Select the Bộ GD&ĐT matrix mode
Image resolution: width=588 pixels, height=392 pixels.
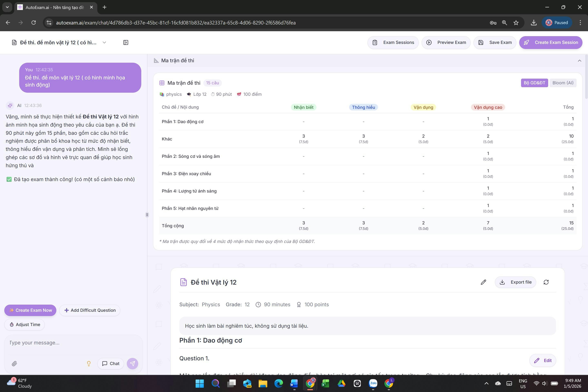(x=535, y=83)
